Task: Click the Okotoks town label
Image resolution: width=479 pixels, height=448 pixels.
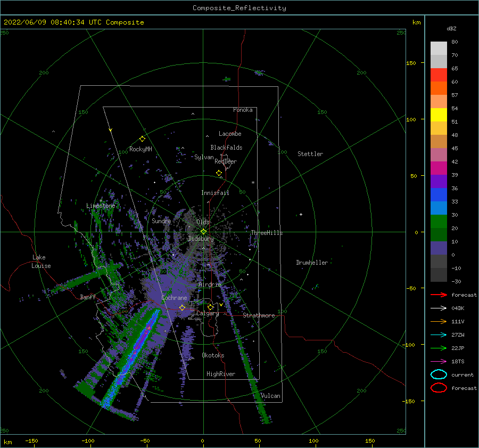Action: point(213,355)
